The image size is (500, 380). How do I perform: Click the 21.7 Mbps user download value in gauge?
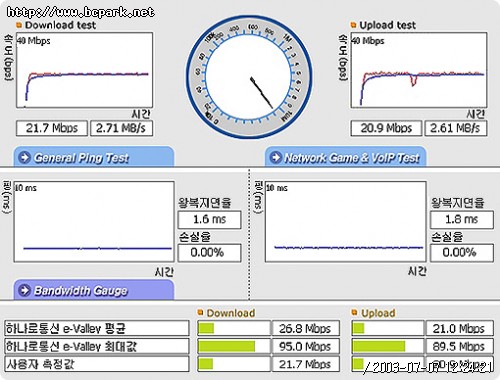point(306,364)
